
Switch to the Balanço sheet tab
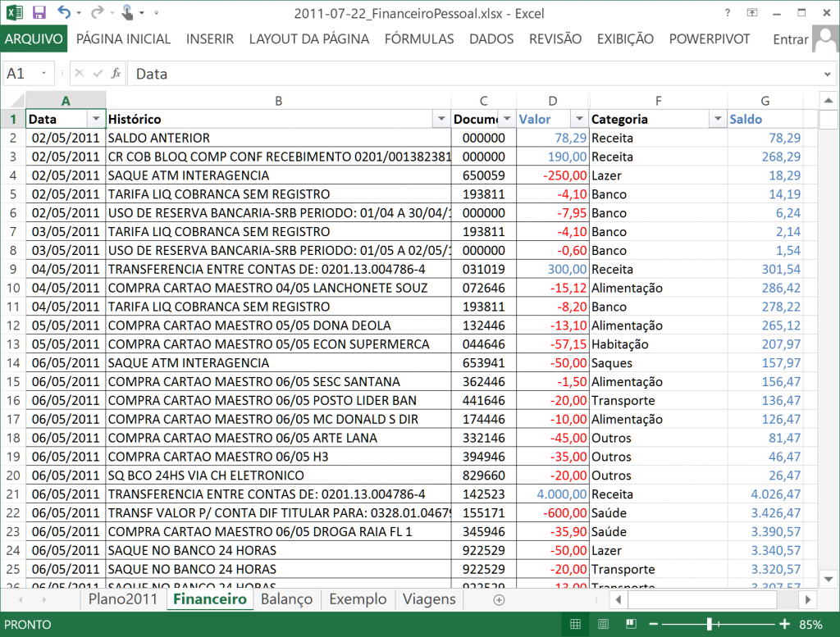pyautogui.click(x=286, y=599)
